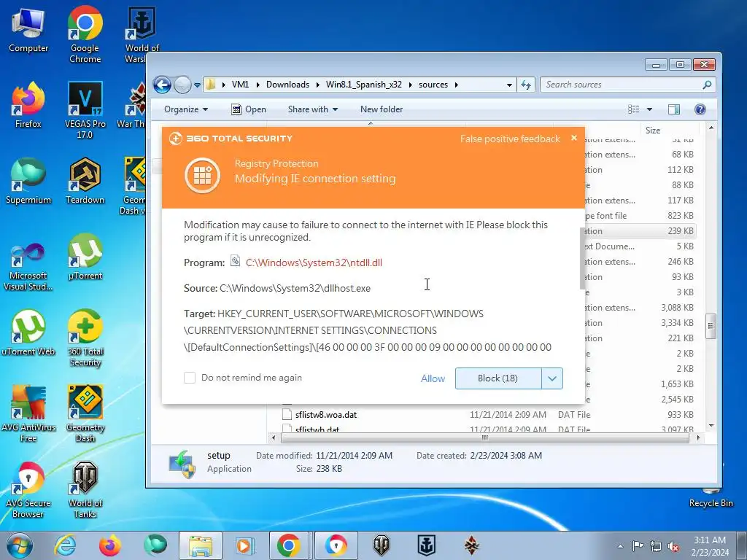Image resolution: width=747 pixels, height=560 pixels.
Task: Launch Google Chrome from the desktop
Action: (x=85, y=35)
